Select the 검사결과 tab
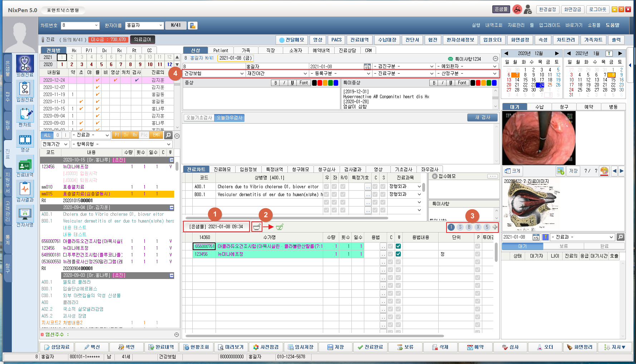The height and width of the screenshot is (364, 636). pyautogui.click(x=352, y=169)
